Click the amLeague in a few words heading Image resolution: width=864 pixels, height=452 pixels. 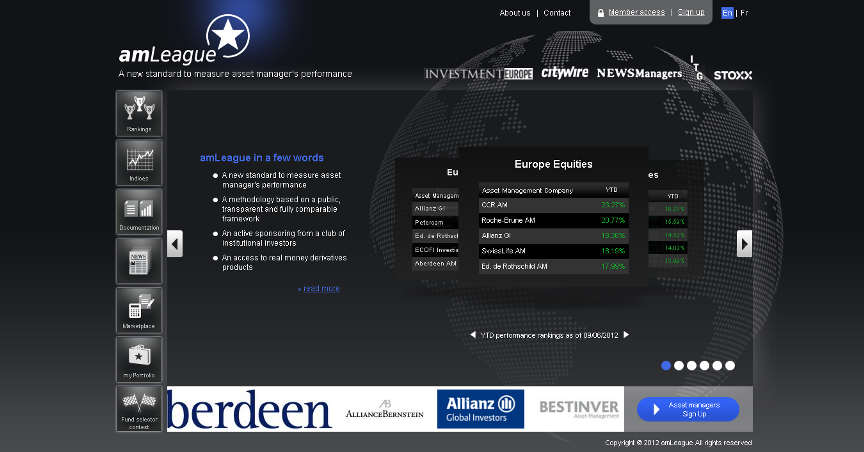(x=262, y=158)
